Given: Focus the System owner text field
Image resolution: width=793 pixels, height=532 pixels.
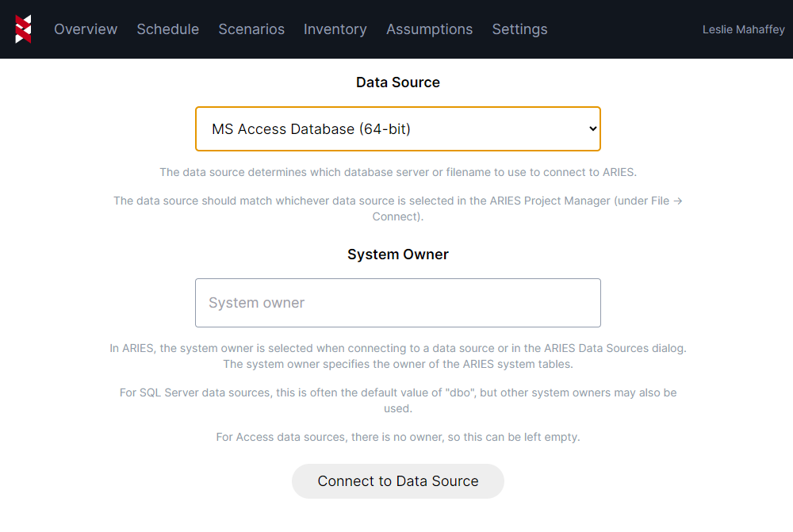Looking at the screenshot, I should tap(397, 303).
